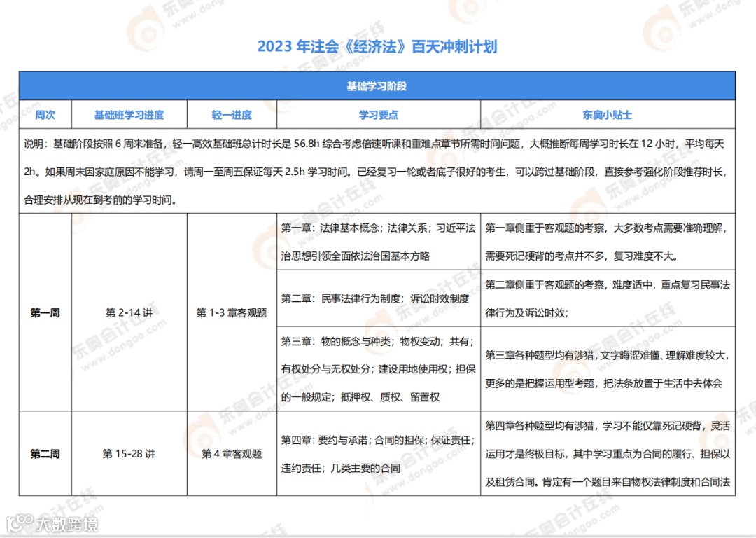Click the cell 第 2-14 讲

click(129, 312)
